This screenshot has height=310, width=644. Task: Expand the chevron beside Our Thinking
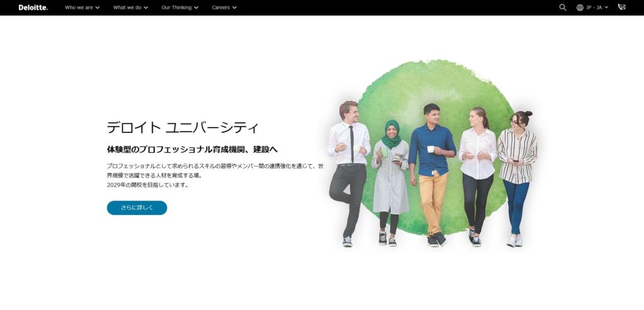tap(196, 8)
